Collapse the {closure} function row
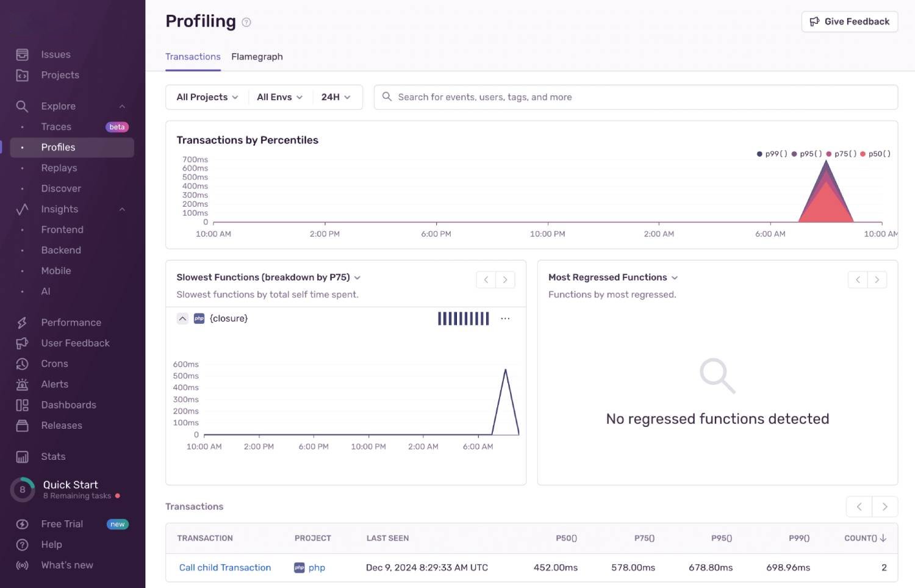The image size is (915, 588). tap(182, 318)
